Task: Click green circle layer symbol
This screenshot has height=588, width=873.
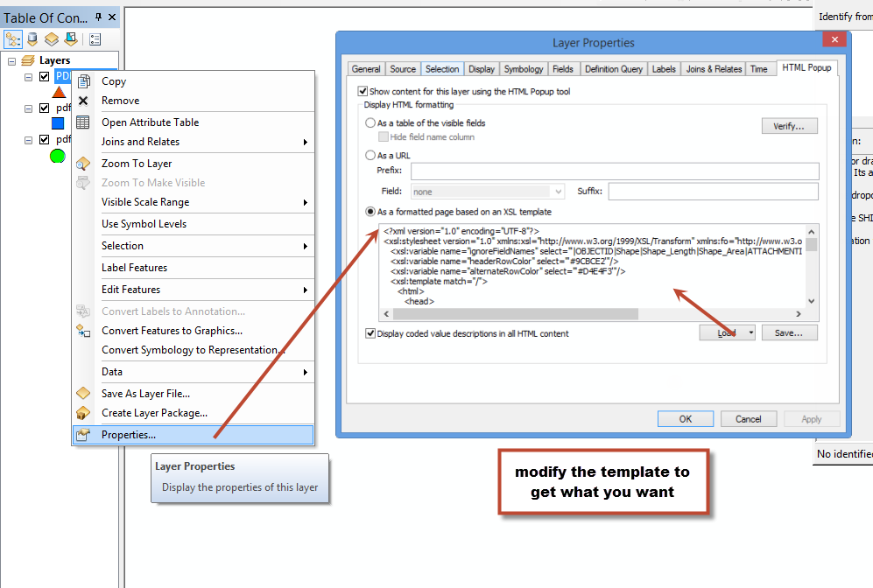Action: point(58,157)
